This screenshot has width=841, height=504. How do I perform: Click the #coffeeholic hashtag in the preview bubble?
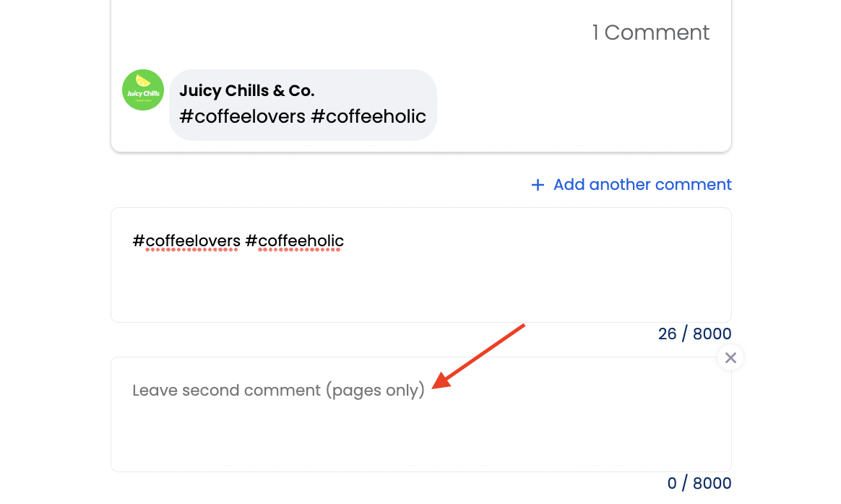368,116
